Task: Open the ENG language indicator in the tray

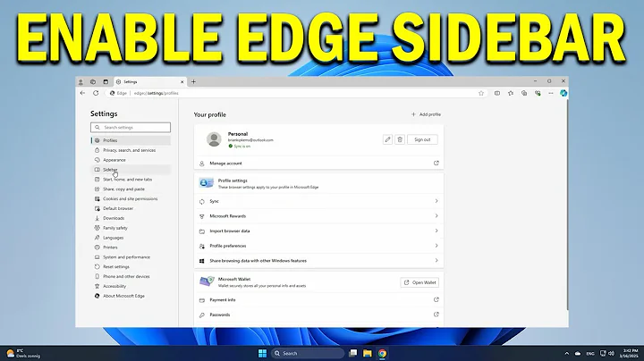Action: (590, 353)
